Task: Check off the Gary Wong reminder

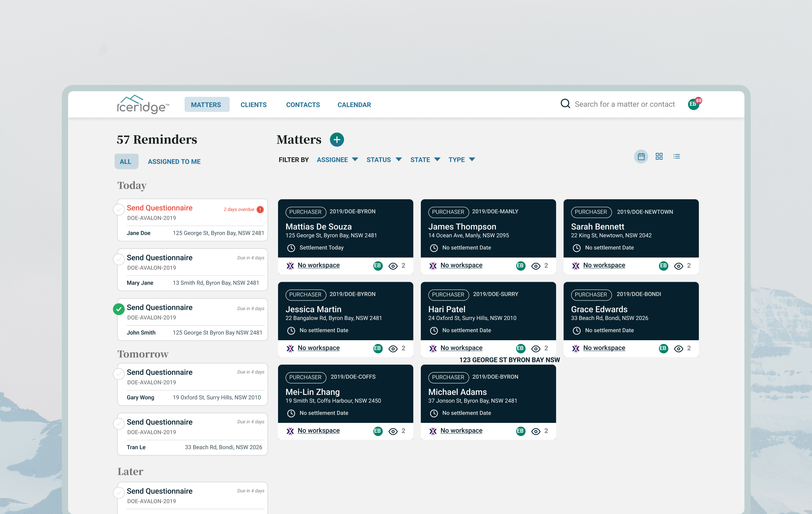Action: pyautogui.click(x=119, y=374)
